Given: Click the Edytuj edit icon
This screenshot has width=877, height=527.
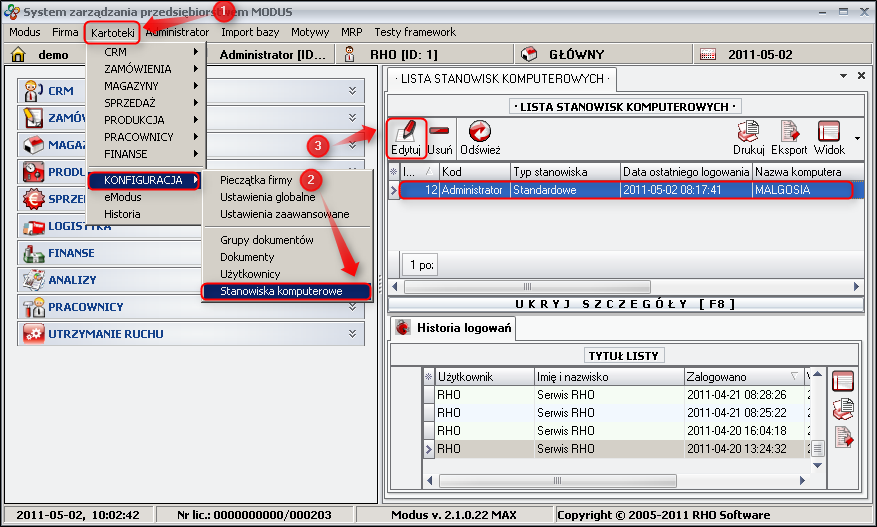Looking at the screenshot, I should [x=405, y=132].
